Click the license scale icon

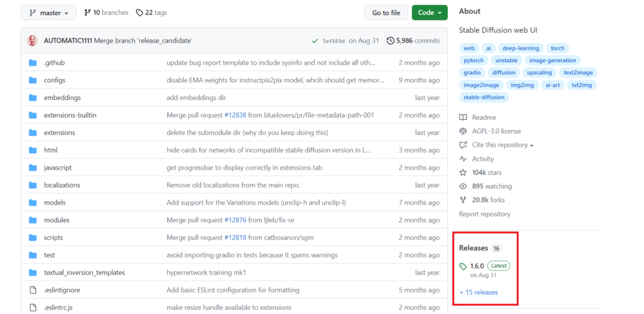tap(463, 131)
